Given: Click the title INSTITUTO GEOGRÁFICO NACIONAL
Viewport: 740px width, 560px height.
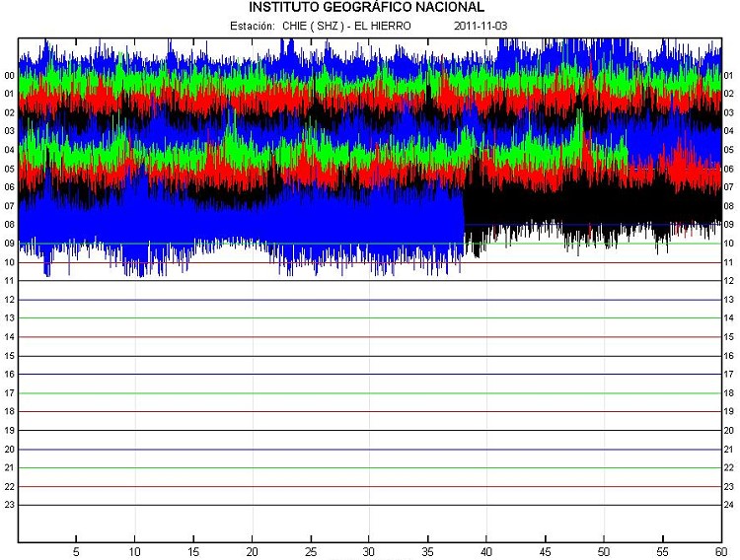Looking at the screenshot, I should coord(367,7).
